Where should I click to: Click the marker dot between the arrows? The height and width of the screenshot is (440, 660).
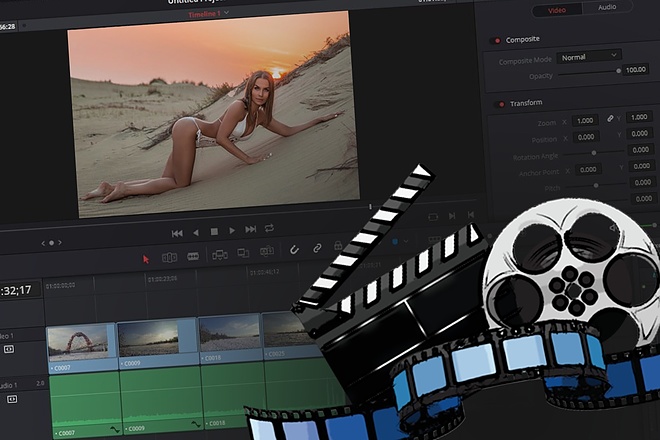pos(51,243)
